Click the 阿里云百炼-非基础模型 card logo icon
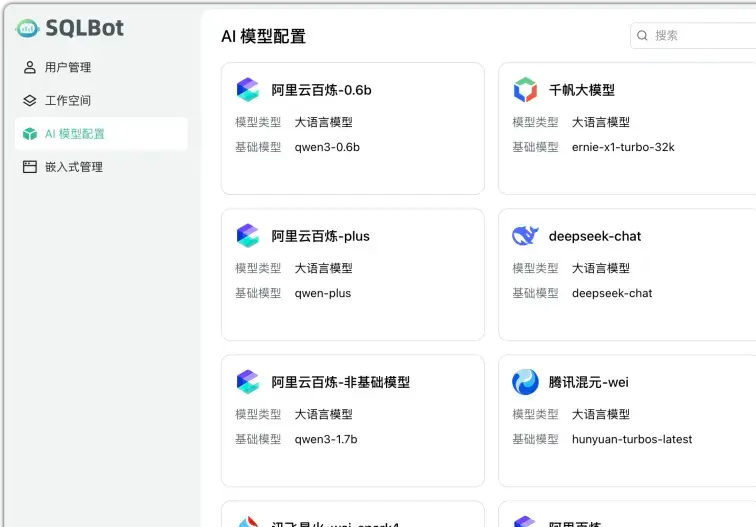The height and width of the screenshot is (527, 756). (x=248, y=382)
